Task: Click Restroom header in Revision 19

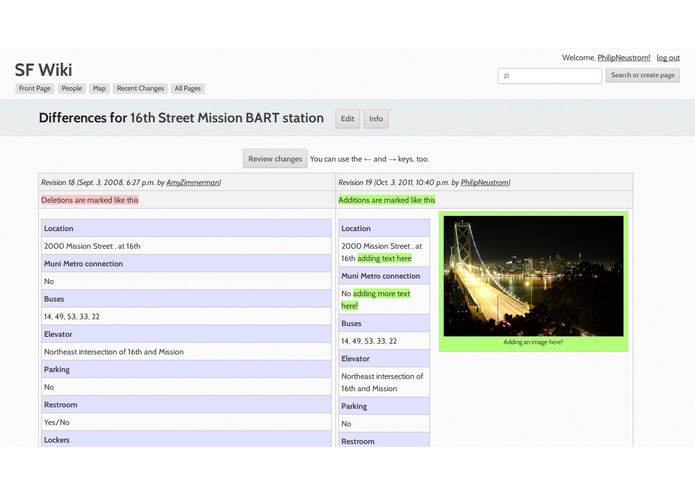Action: [x=384, y=441]
